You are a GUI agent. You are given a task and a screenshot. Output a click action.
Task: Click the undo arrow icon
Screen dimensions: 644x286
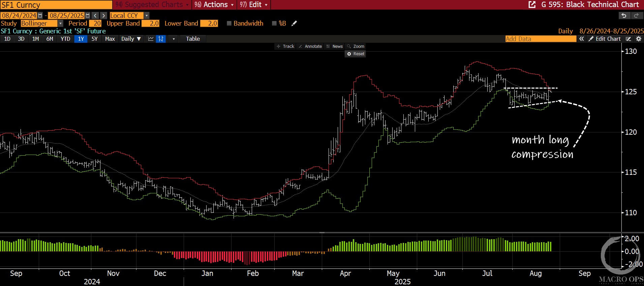(x=624, y=15)
